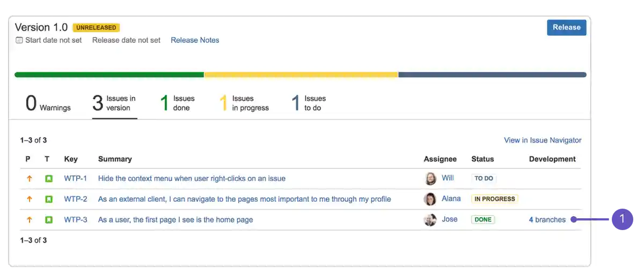Click the T type column header

[47, 159]
